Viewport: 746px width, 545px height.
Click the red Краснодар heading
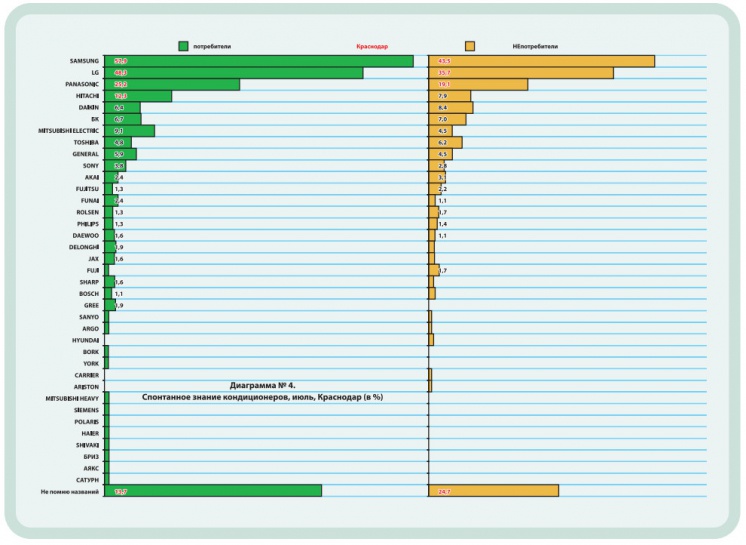[374, 46]
